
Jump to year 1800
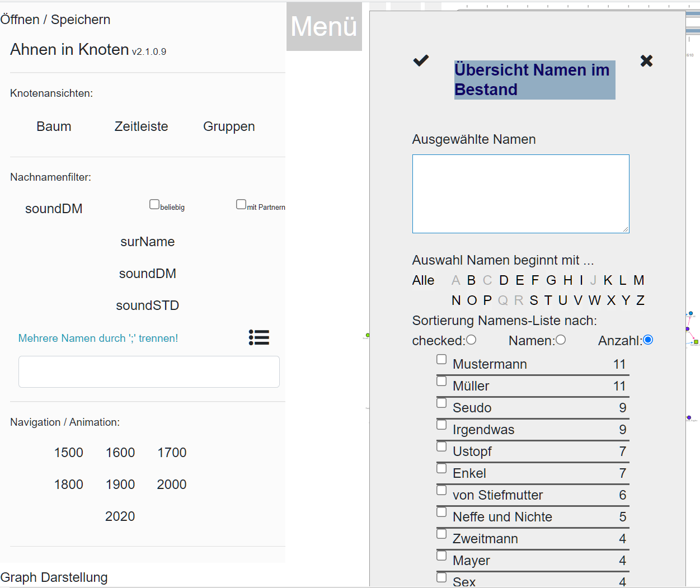[69, 484]
